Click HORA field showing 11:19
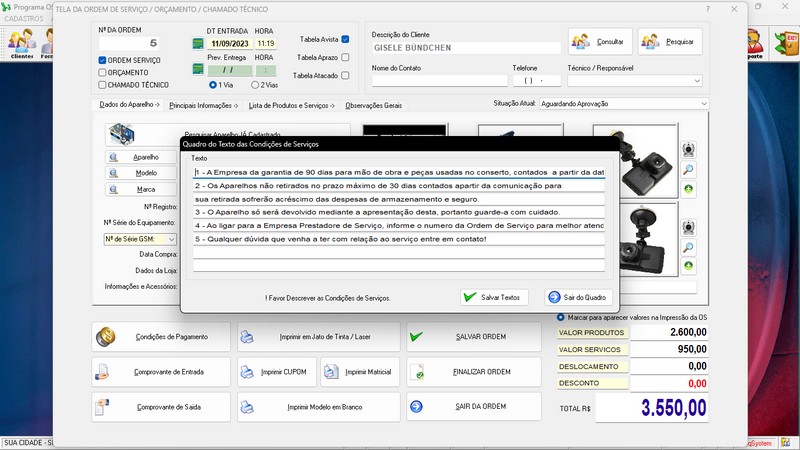Screen dimensions: 800x450 click(265, 44)
